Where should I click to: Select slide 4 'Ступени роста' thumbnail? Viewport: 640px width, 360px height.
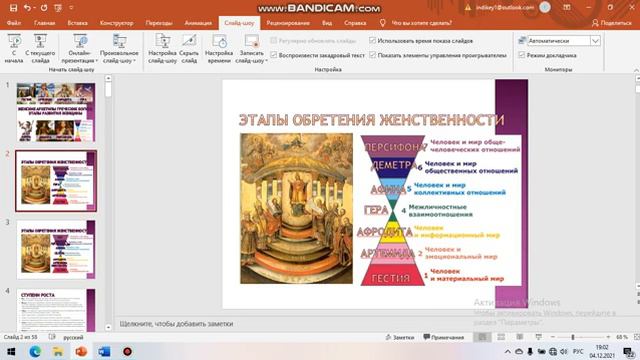tap(56, 310)
